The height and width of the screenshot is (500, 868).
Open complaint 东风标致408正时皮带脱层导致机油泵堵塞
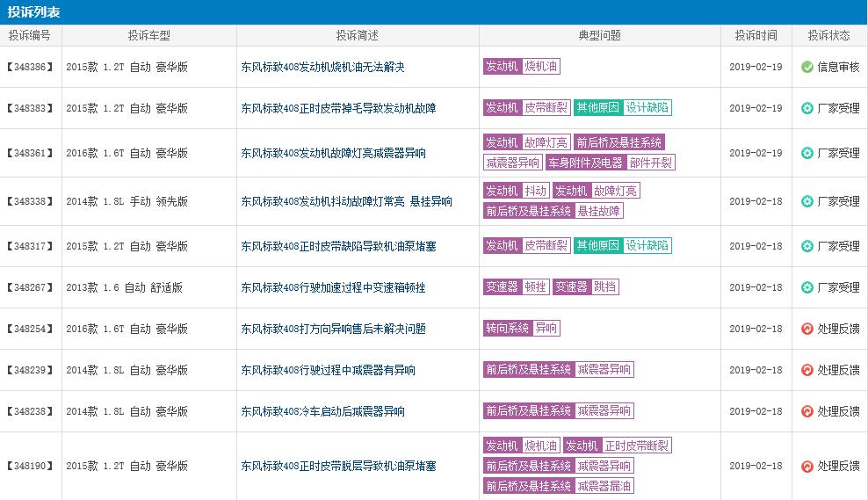(x=338, y=467)
